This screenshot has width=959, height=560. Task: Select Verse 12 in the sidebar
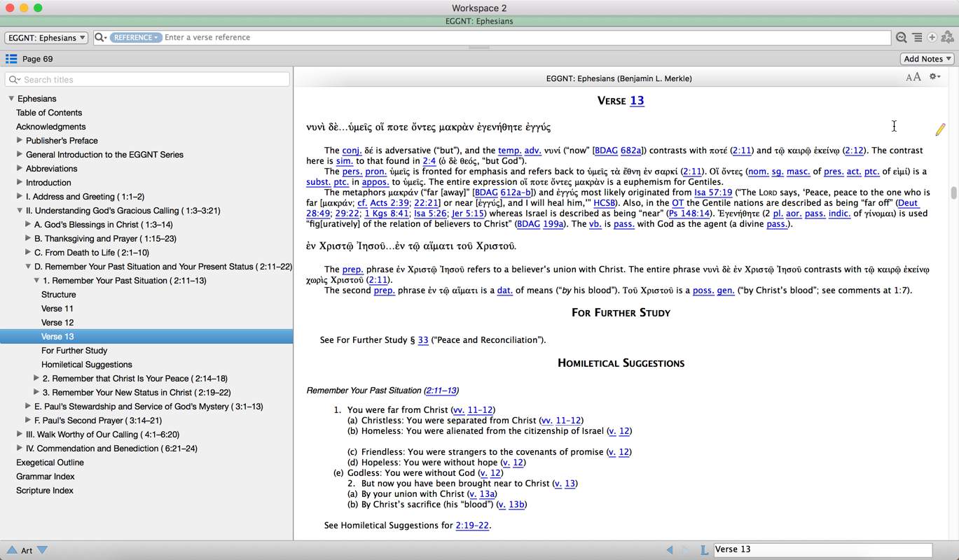(57, 323)
